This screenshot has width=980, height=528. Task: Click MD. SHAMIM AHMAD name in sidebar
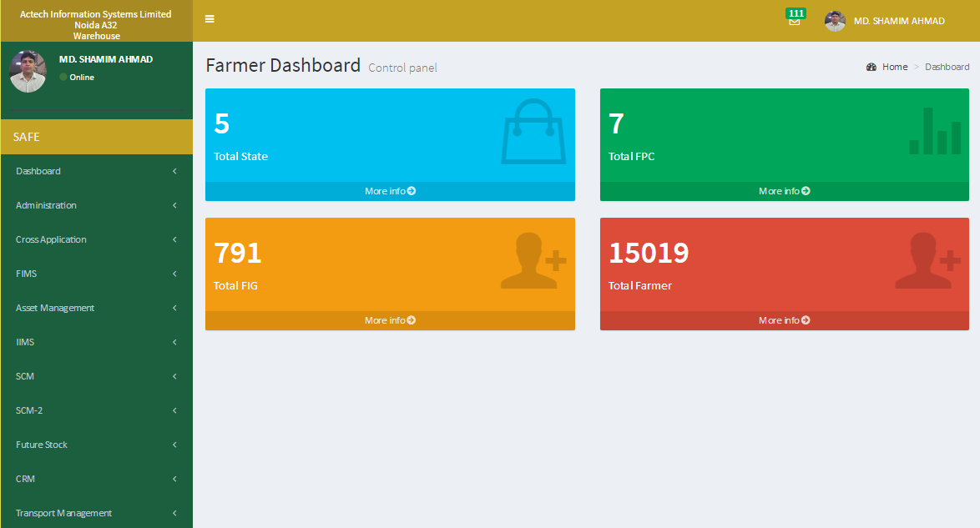[106, 59]
